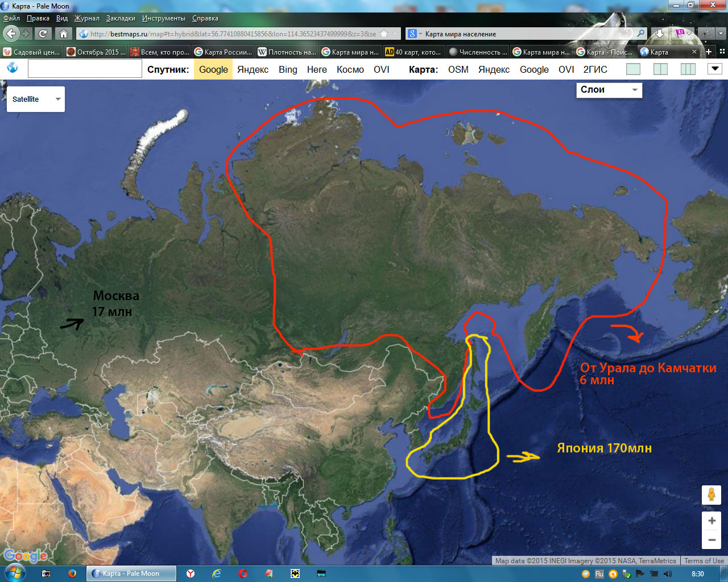Expand the black arrow dropdown menu at top right
The width and height of the screenshot is (728, 582).
(x=714, y=69)
